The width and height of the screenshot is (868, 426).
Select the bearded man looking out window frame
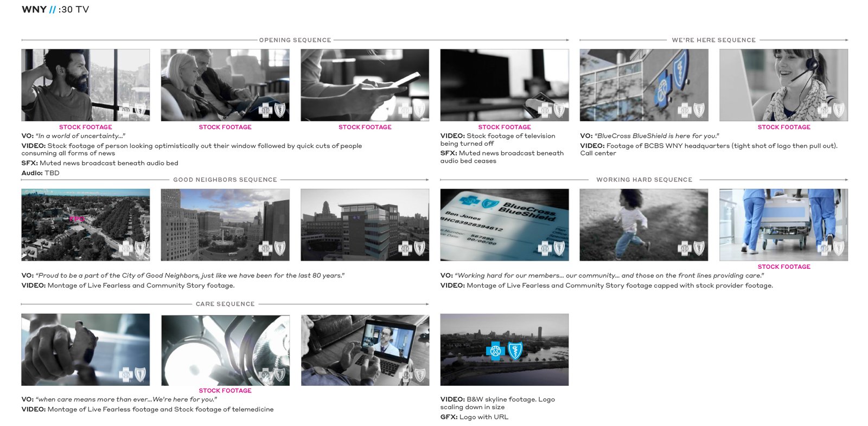coord(86,85)
